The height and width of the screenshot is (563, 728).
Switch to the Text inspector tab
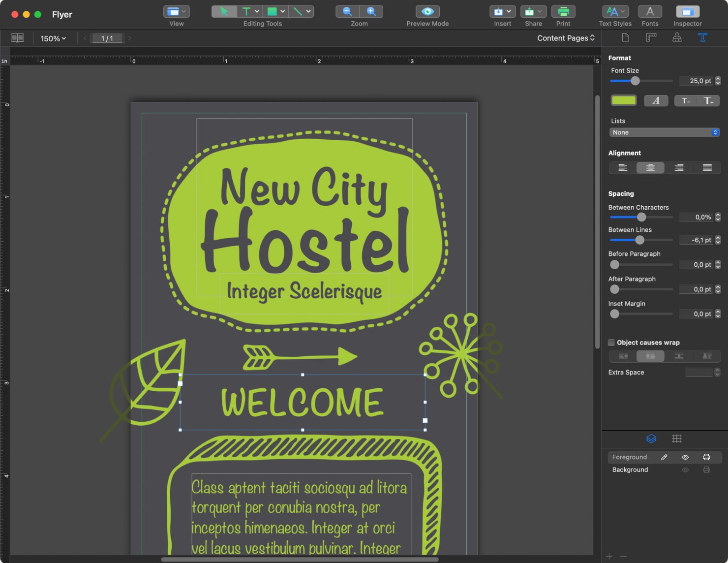(702, 37)
